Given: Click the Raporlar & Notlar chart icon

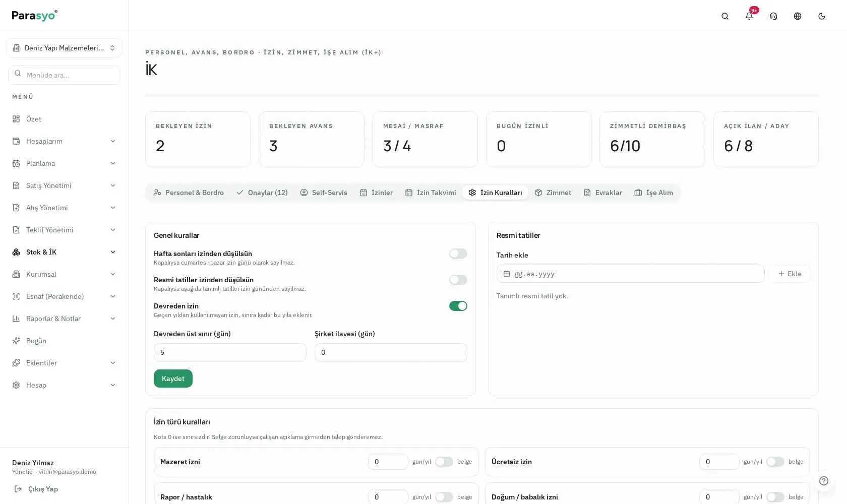Looking at the screenshot, I should pos(16,319).
